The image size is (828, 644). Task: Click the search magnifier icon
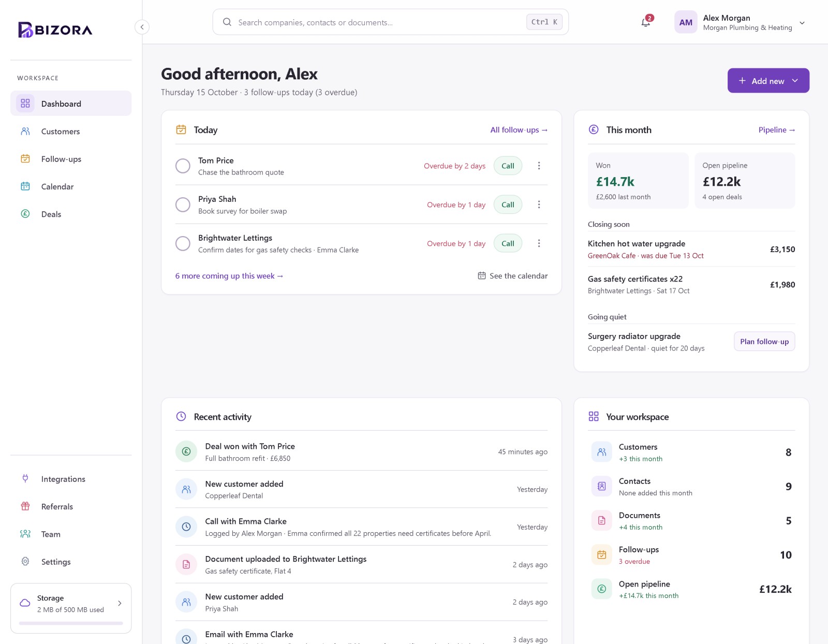pyautogui.click(x=227, y=22)
